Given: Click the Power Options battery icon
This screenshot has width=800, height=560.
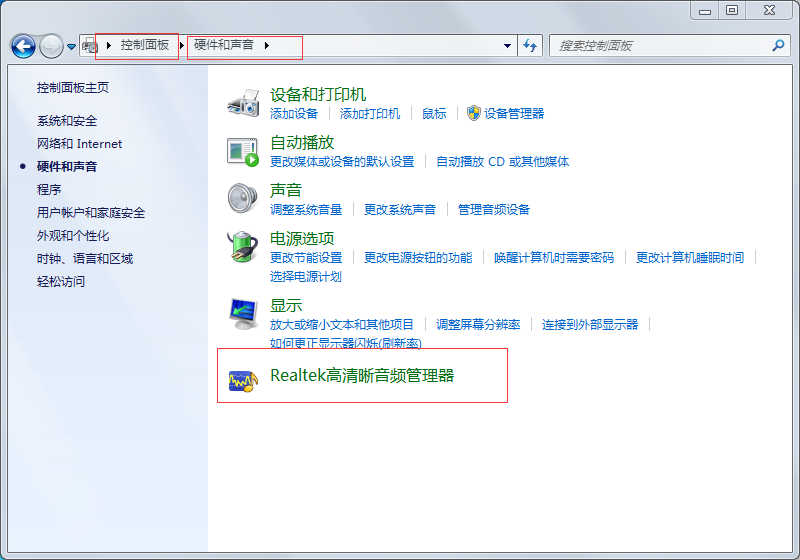Looking at the screenshot, I should coord(243,247).
